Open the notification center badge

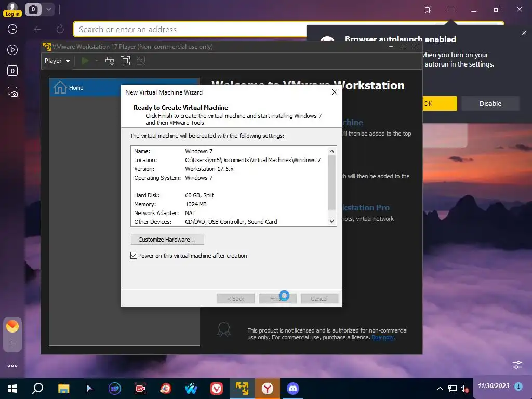click(x=518, y=387)
